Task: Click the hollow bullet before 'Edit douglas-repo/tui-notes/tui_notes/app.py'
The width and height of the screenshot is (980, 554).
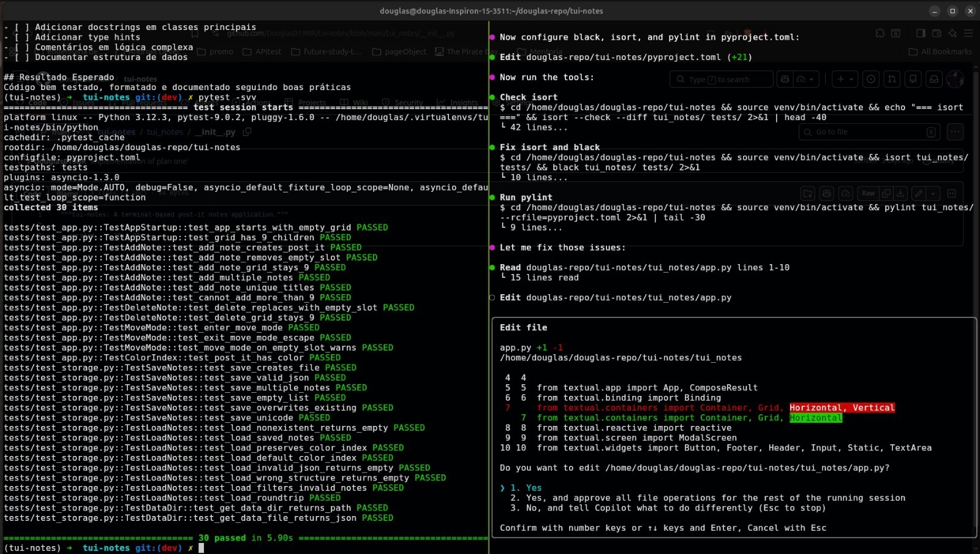Action: pos(492,298)
